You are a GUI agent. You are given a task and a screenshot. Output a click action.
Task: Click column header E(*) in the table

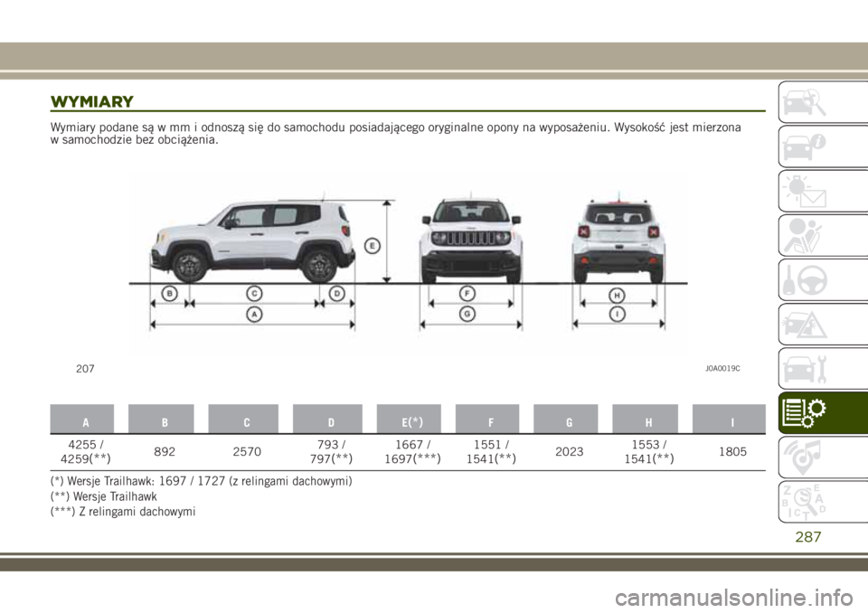409,420
